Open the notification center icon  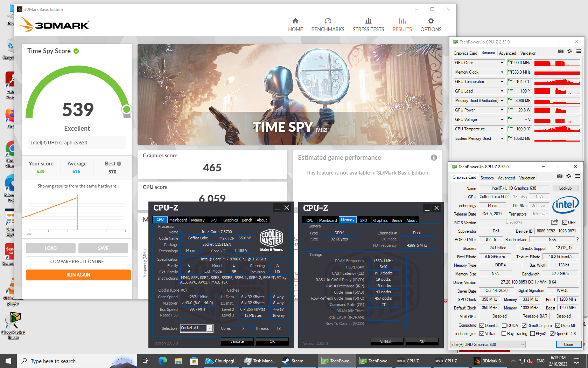(576, 361)
